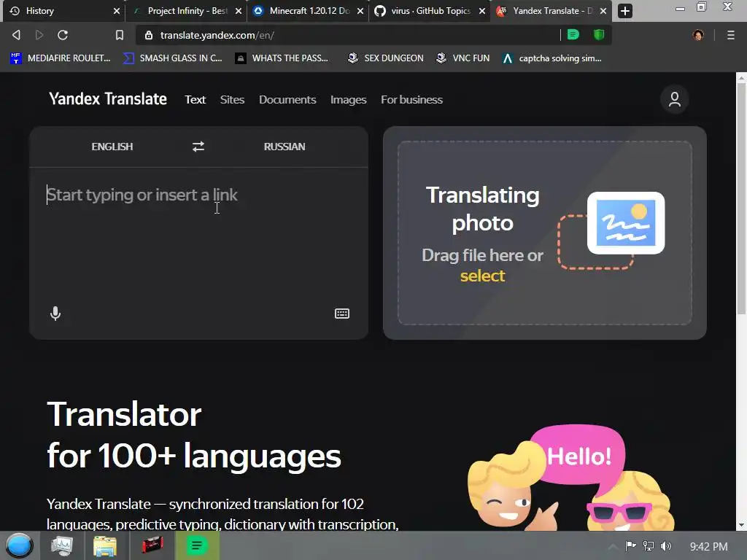The image size is (747, 560).
Task: Click the page vertical scrollbar thumb
Action: point(741,198)
